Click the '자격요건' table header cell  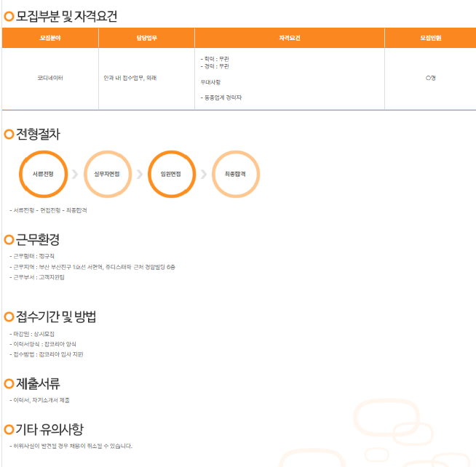(x=290, y=38)
